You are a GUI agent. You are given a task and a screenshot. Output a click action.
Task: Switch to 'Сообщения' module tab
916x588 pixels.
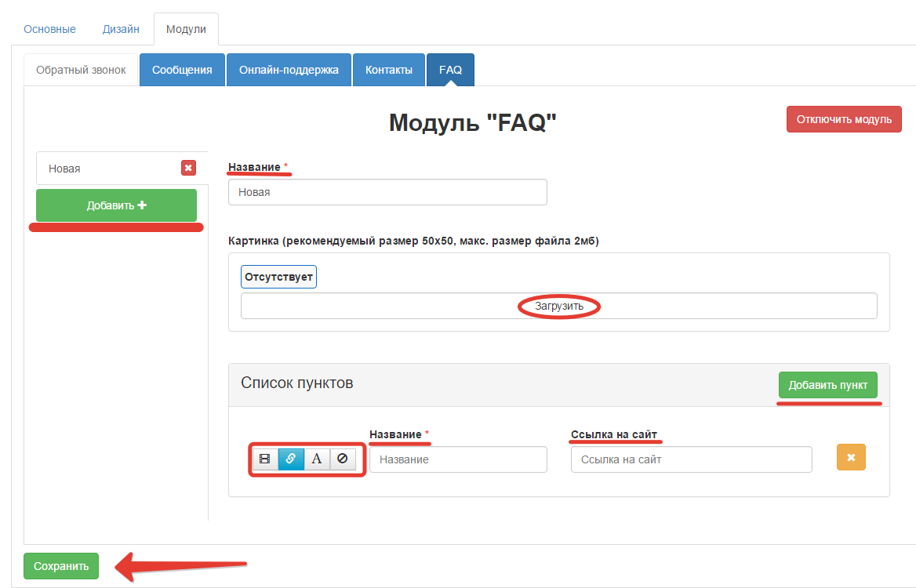click(x=182, y=70)
